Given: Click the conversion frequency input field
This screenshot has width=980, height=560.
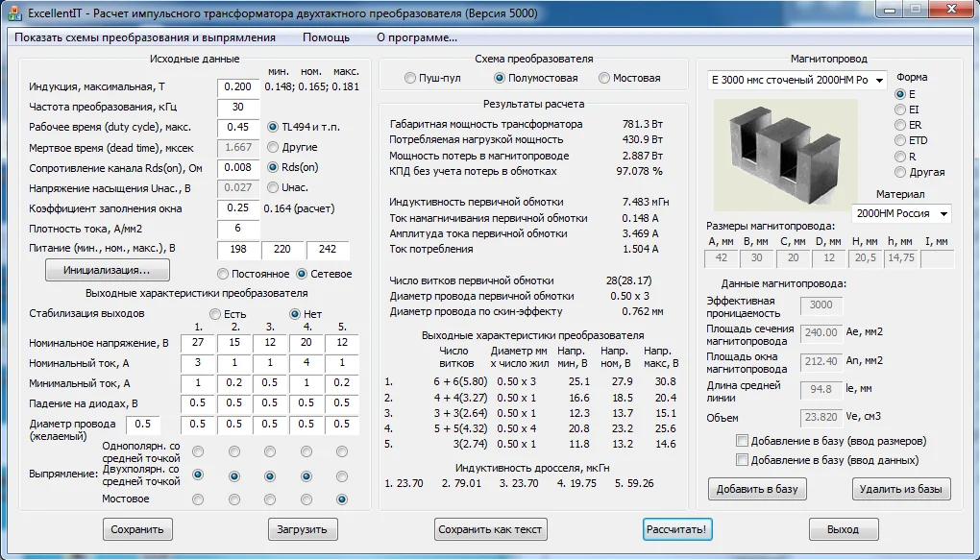Looking at the screenshot, I should pyautogui.click(x=238, y=107).
